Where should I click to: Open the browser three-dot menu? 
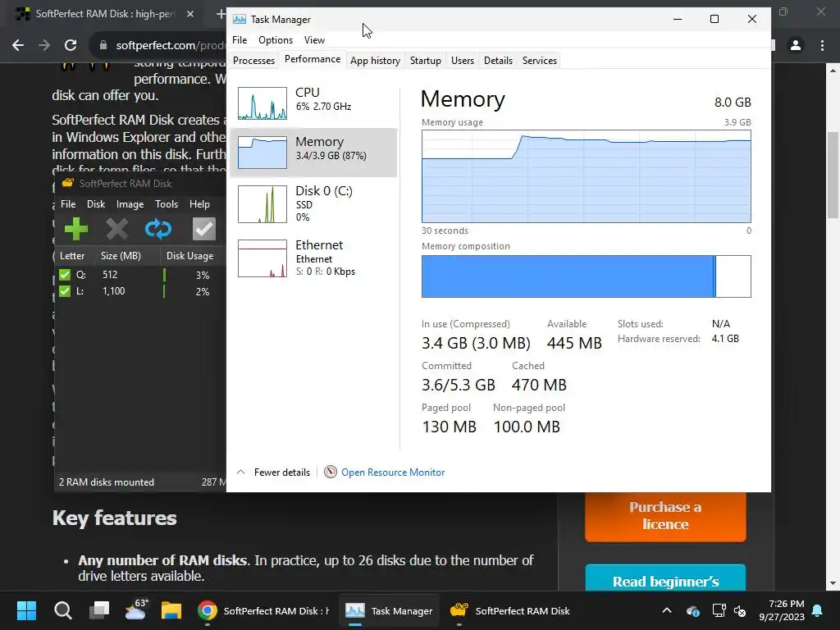(822, 46)
